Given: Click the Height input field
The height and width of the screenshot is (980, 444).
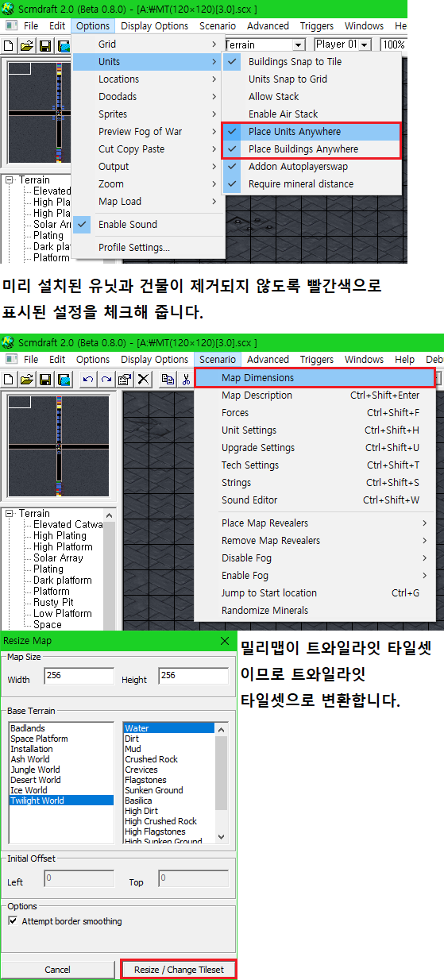Looking at the screenshot, I should 193,677.
